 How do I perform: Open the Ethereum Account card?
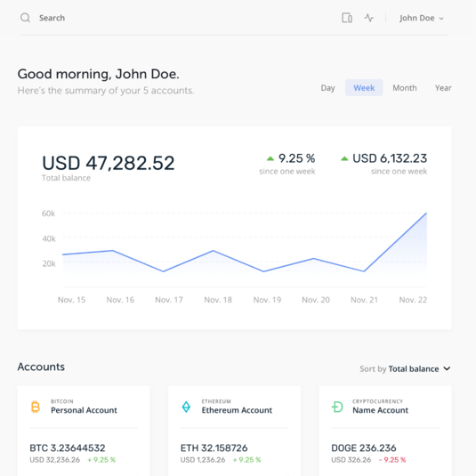click(x=234, y=432)
